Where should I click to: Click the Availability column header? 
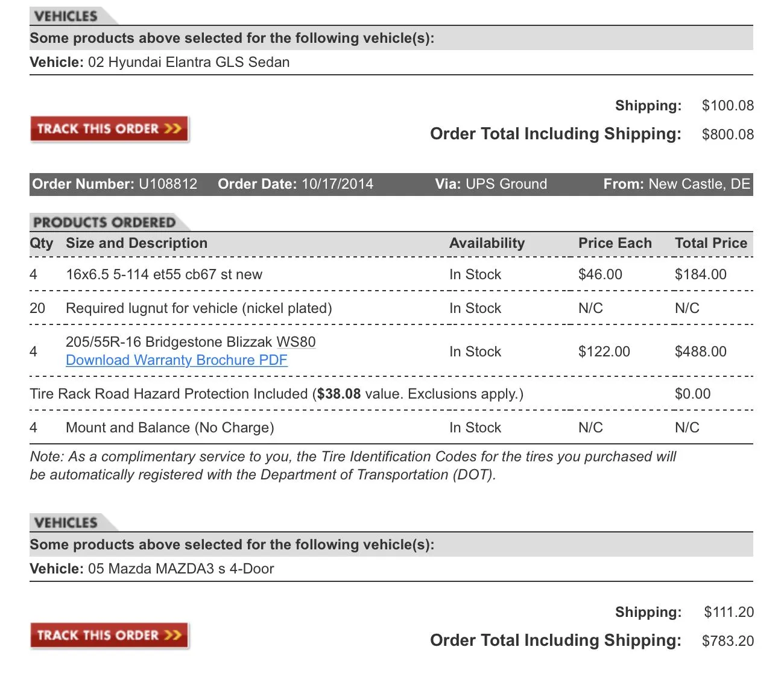[487, 243]
